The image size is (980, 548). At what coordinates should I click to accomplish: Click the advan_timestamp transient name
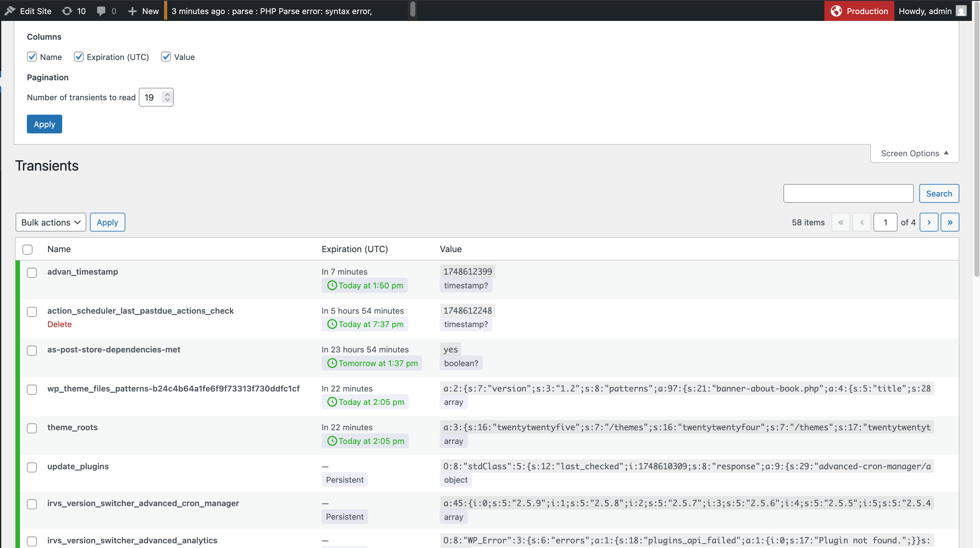click(x=82, y=272)
